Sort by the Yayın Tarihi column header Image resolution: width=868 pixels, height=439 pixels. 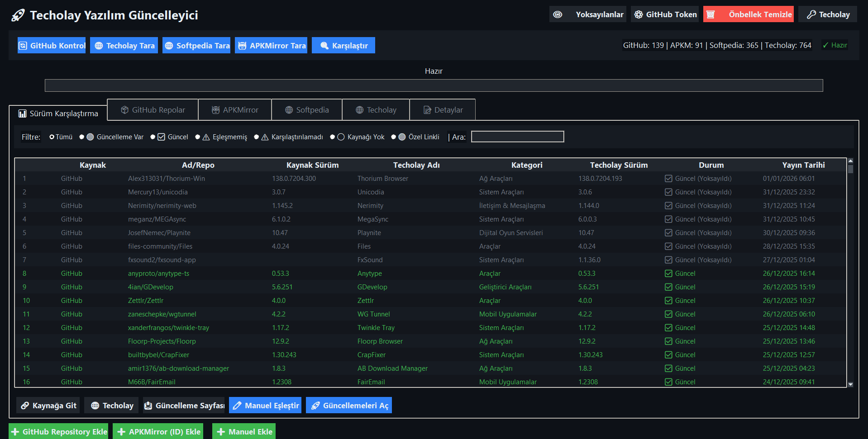pos(803,165)
